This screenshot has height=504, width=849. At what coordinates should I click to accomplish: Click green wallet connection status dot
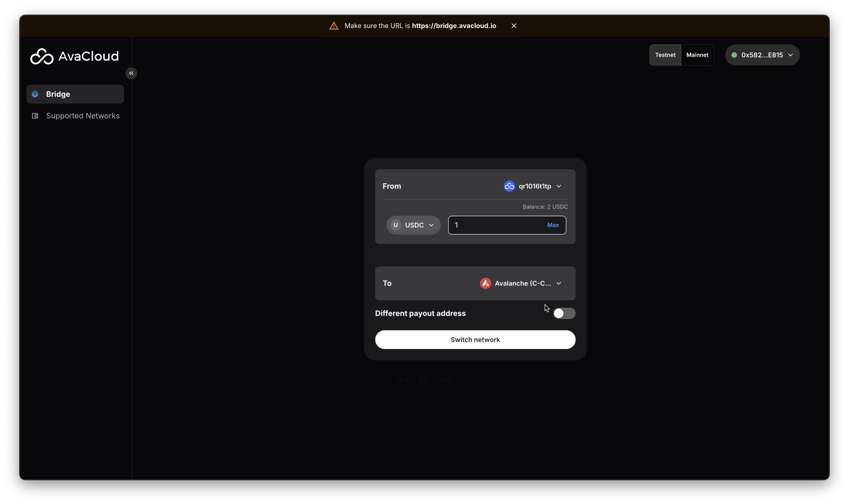734,55
